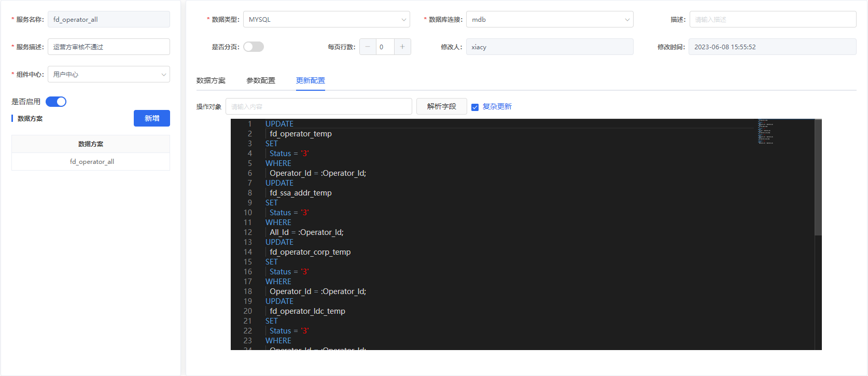The height and width of the screenshot is (376, 868).
Task: Focus the 服务描述 input field
Action: tap(109, 47)
